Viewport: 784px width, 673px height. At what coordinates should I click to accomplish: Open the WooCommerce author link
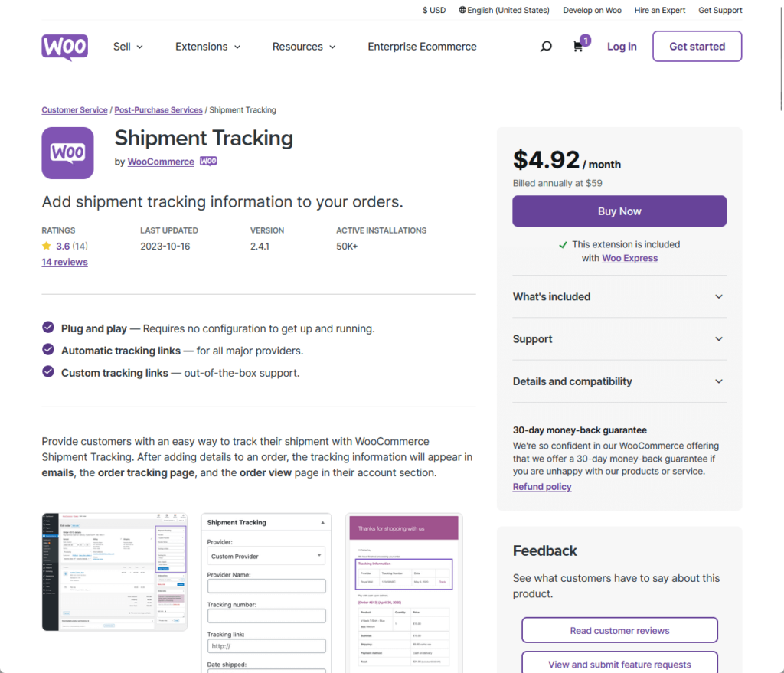[x=161, y=162]
